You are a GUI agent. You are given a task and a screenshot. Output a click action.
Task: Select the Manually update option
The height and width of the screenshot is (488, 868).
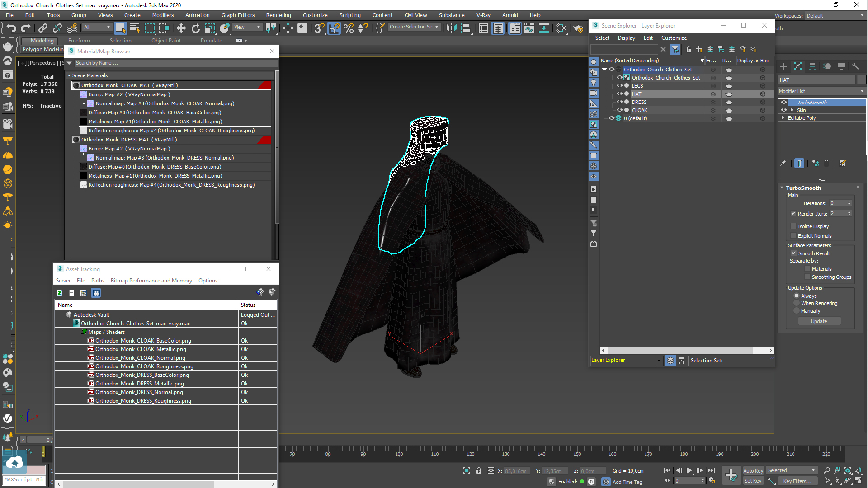(797, 311)
